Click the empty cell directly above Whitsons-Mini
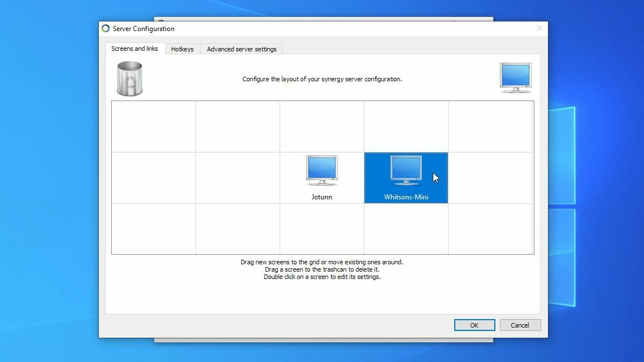 [406, 127]
